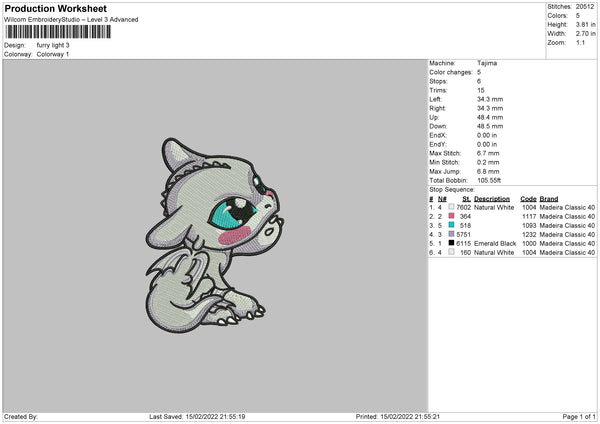Click the EndX value 0.00 in
The image size is (600, 424).
coord(487,135)
